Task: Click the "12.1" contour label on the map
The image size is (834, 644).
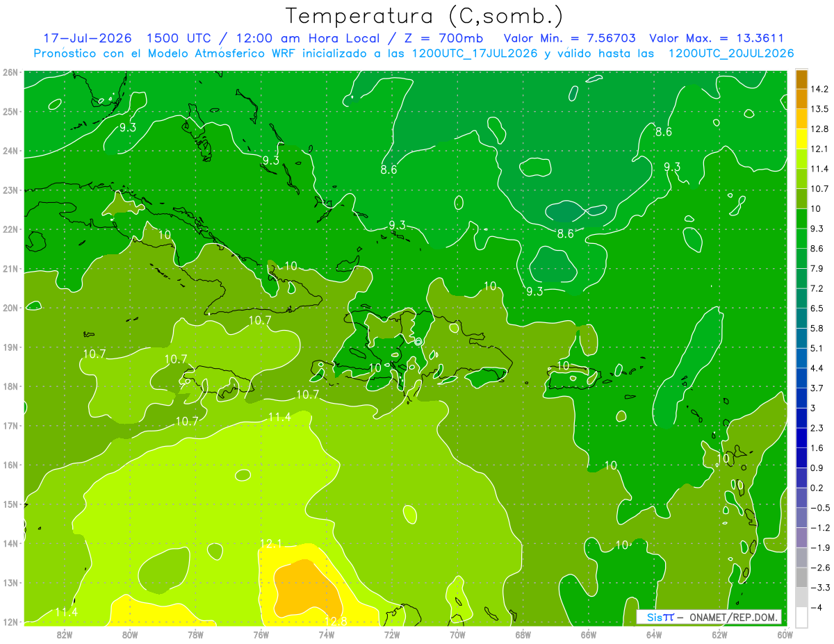Action: 270,543
